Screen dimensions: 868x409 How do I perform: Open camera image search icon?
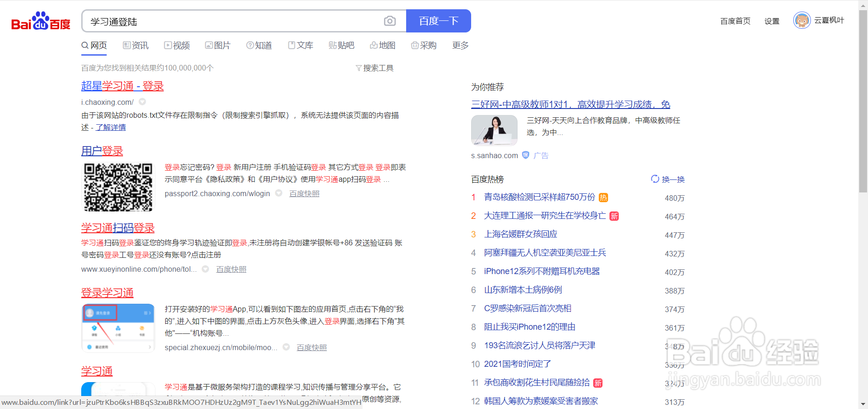point(390,21)
